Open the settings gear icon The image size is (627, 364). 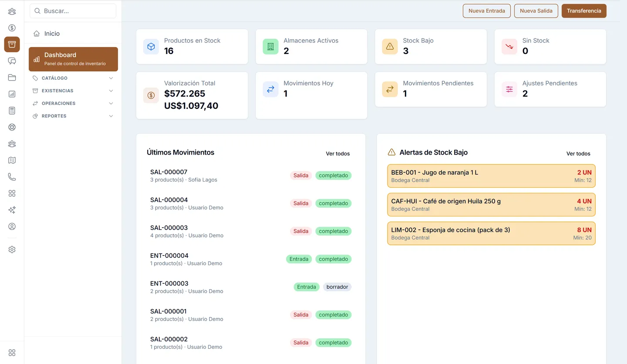point(12,249)
